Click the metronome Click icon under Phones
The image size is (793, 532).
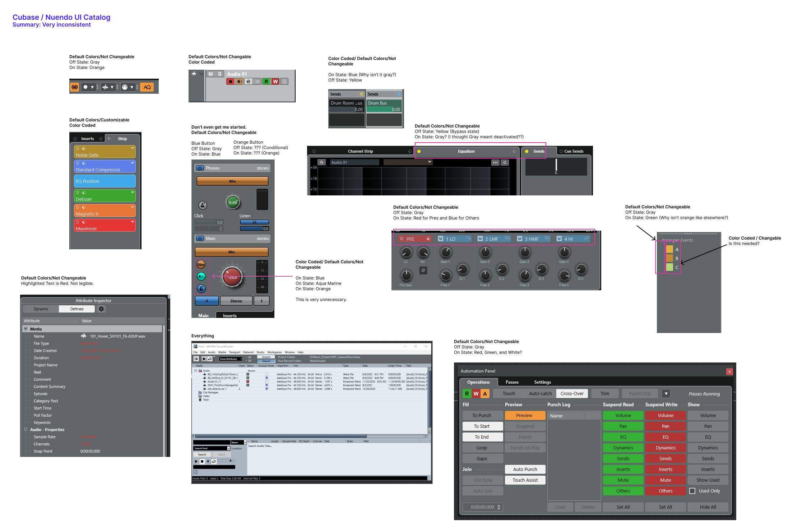pos(203,205)
